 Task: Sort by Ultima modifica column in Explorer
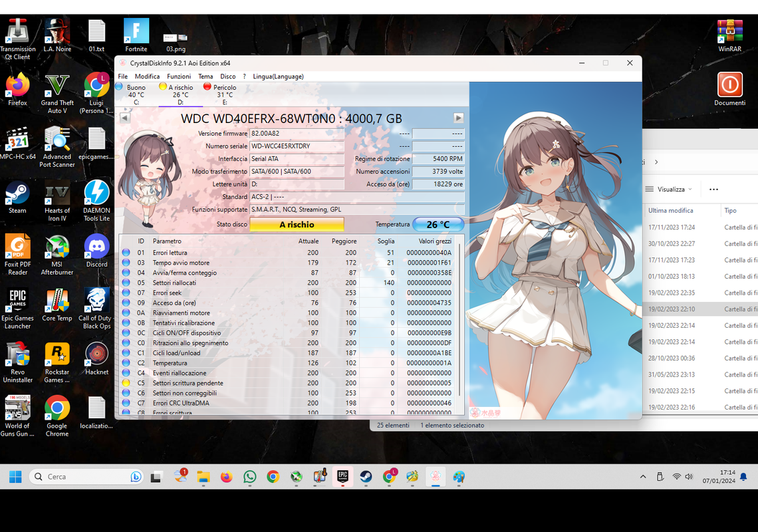coord(670,210)
